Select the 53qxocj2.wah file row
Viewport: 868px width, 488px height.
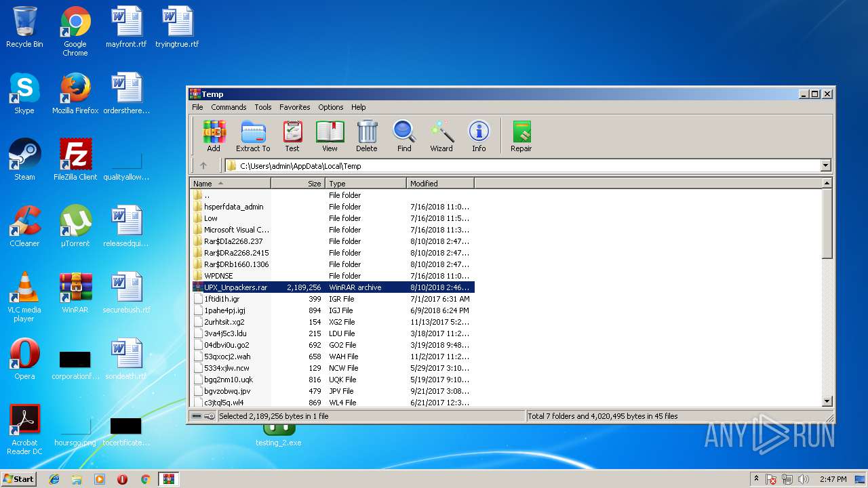click(332, 357)
